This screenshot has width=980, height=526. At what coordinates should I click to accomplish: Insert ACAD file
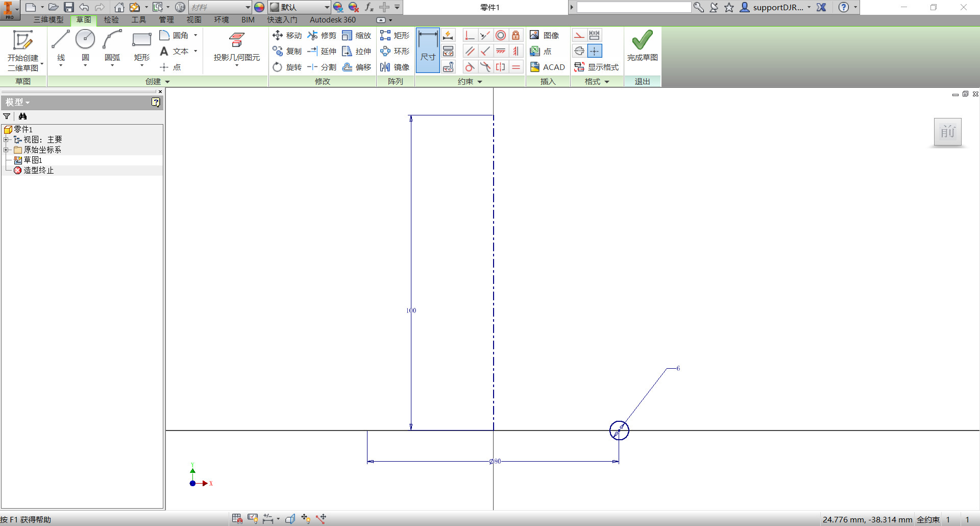point(547,67)
